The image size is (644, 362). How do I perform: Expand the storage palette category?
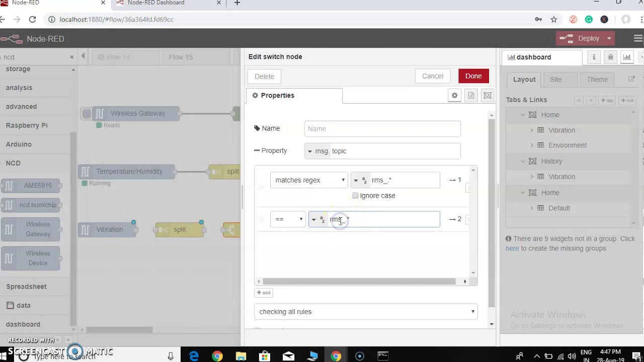pos(35,69)
